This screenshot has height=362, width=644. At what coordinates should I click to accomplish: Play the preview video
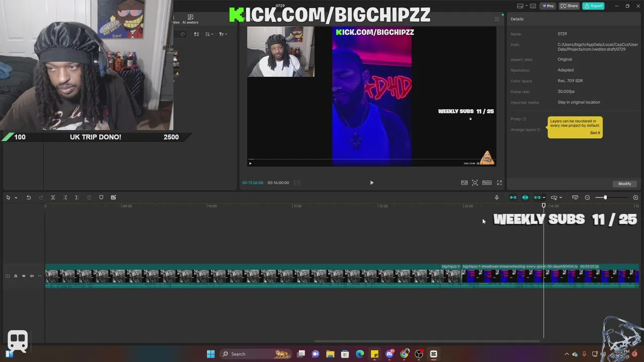(372, 183)
